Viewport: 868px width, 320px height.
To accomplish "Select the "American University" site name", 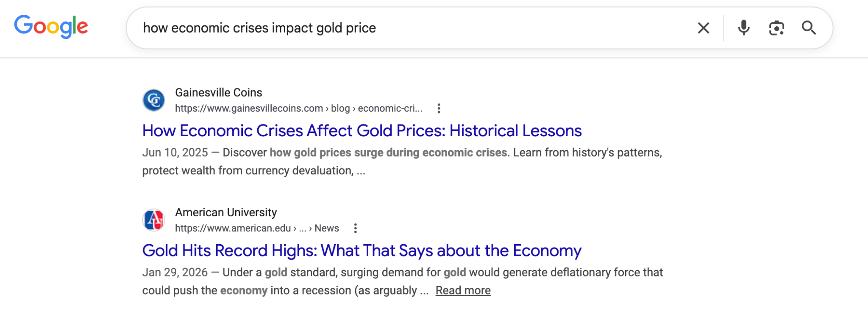I will click(225, 212).
